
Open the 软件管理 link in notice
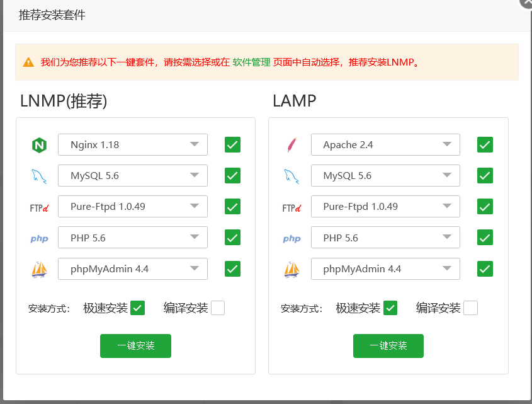(251, 62)
